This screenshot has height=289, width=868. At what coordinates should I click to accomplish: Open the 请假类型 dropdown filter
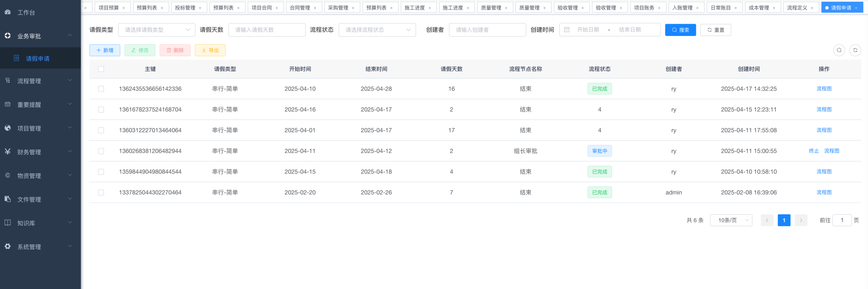point(156,30)
